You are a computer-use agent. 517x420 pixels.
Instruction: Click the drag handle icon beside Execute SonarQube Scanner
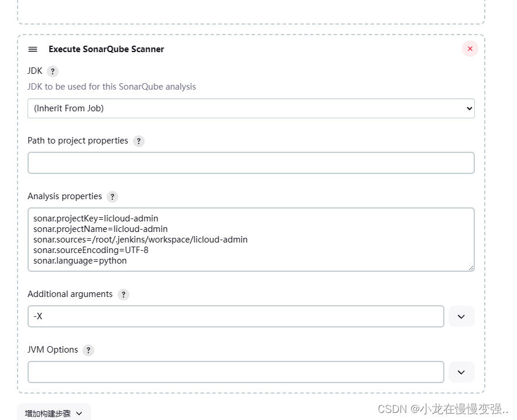[x=33, y=49]
